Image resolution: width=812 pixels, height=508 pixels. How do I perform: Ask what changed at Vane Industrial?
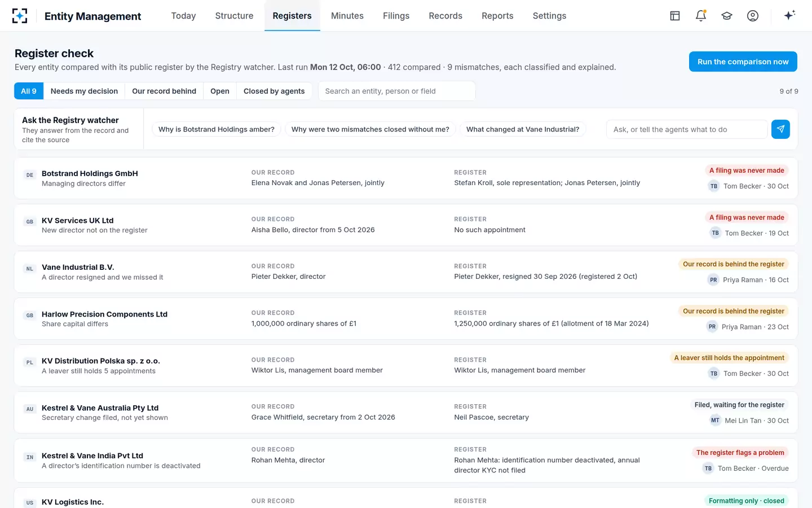pos(523,129)
